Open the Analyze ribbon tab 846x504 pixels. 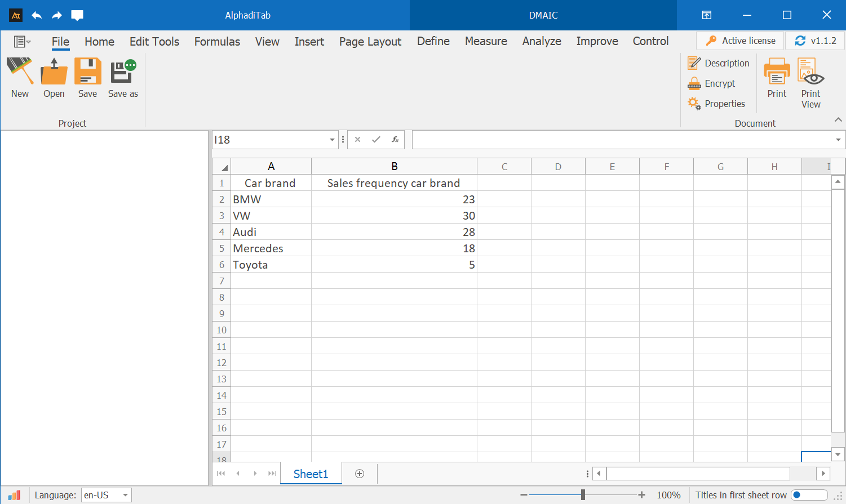point(541,41)
